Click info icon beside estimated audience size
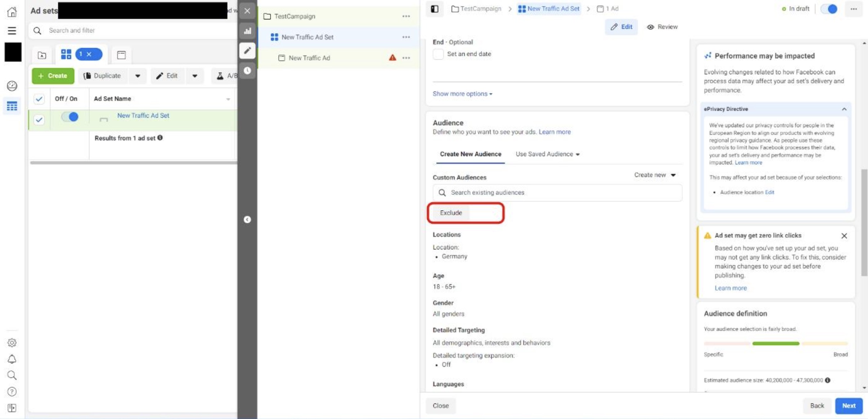 tap(828, 380)
